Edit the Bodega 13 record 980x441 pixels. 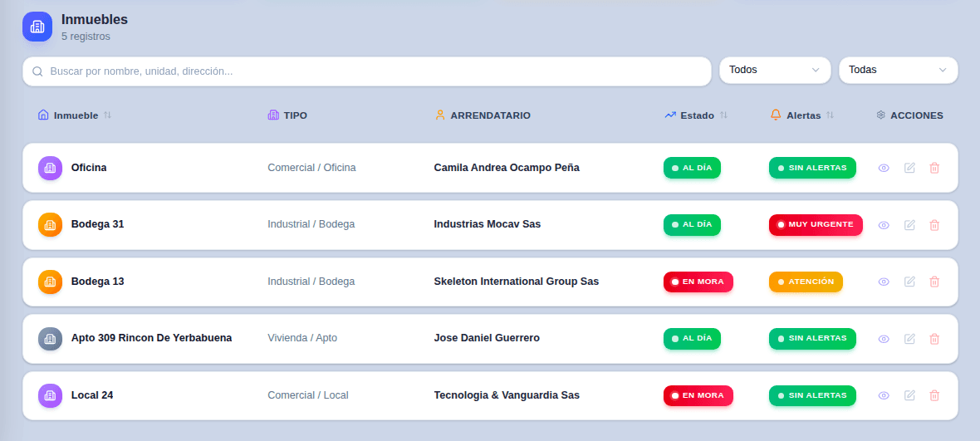[x=909, y=282]
